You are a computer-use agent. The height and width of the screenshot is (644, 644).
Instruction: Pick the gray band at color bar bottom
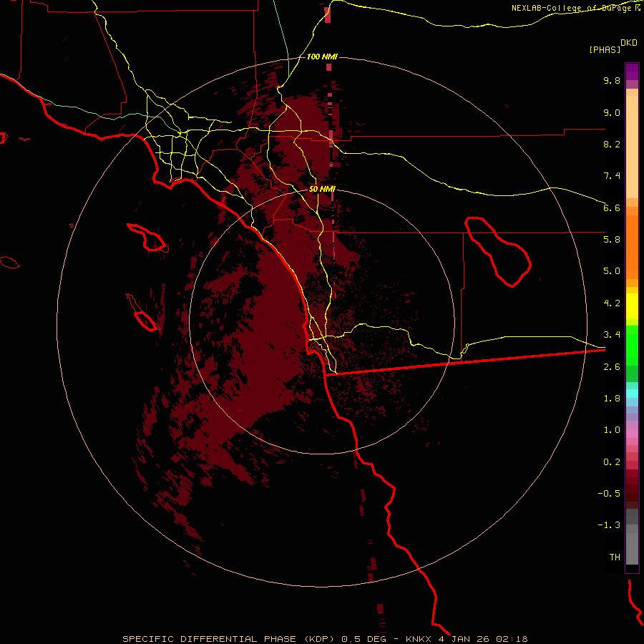click(x=632, y=548)
